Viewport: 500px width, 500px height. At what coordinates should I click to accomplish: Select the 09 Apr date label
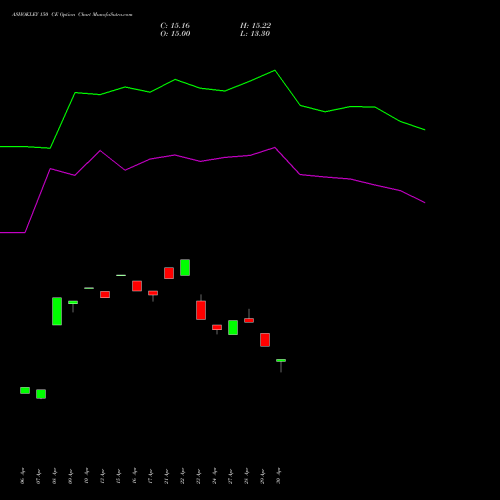70,476
